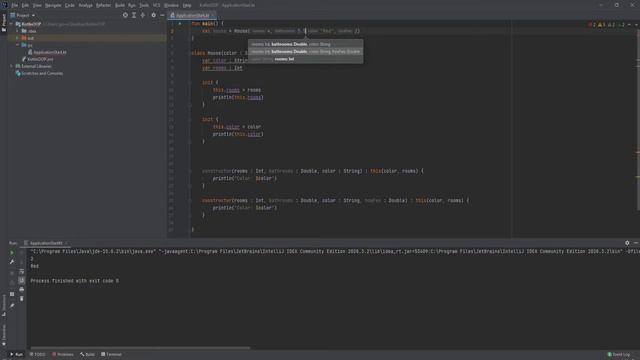Open the Analyze menu
640x360 pixels.
point(85,5)
